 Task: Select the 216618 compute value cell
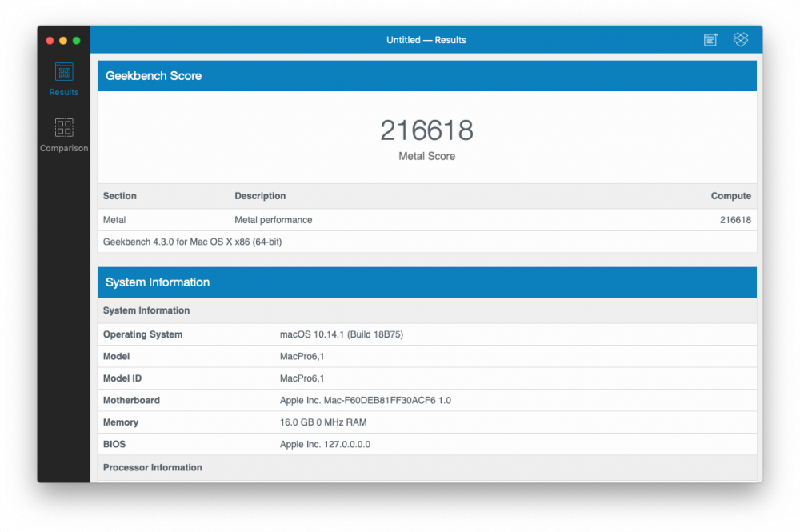735,220
